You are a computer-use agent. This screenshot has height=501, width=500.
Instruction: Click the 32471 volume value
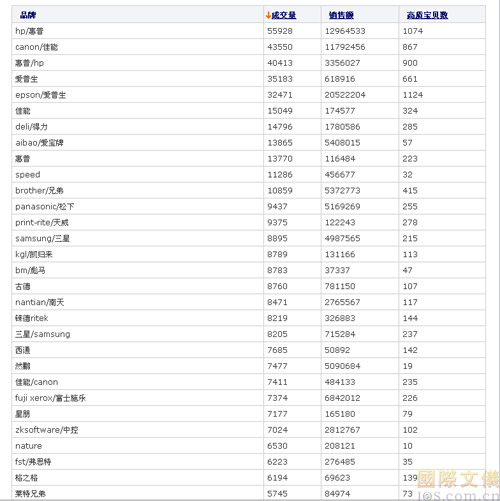point(280,95)
